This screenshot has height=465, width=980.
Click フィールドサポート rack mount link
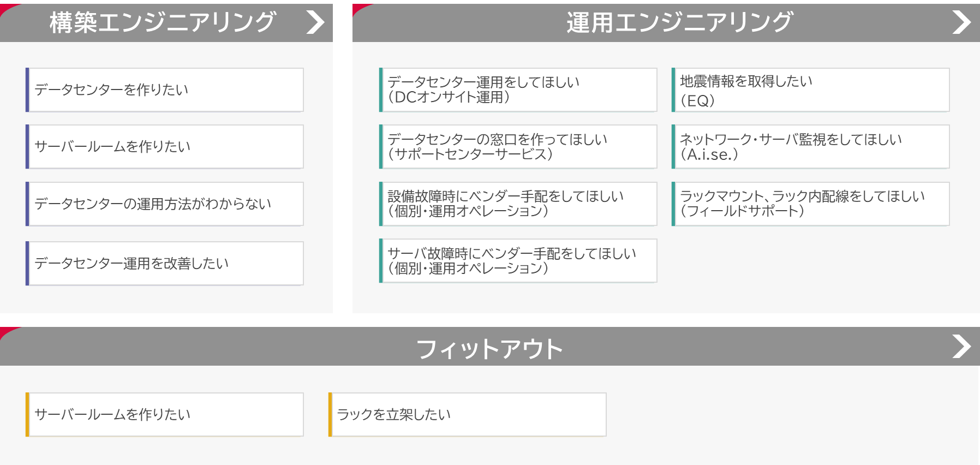pos(811,204)
